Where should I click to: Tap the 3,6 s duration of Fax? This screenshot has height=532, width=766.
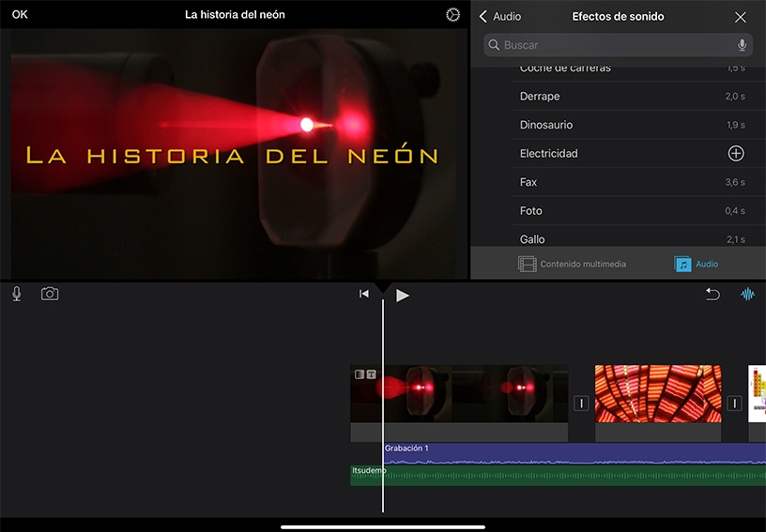(735, 182)
